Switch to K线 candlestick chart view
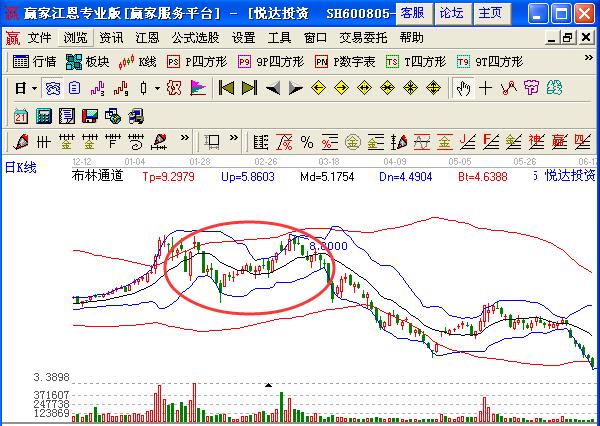 tap(139, 62)
